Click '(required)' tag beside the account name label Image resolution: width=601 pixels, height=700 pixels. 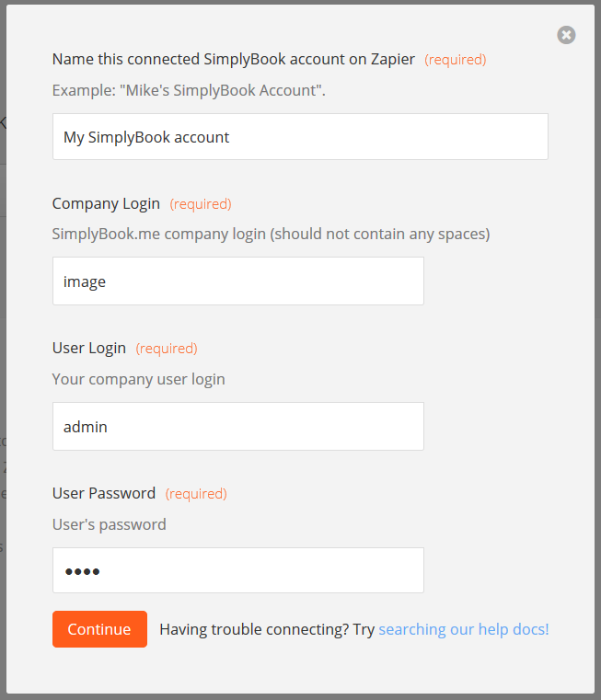tap(455, 60)
